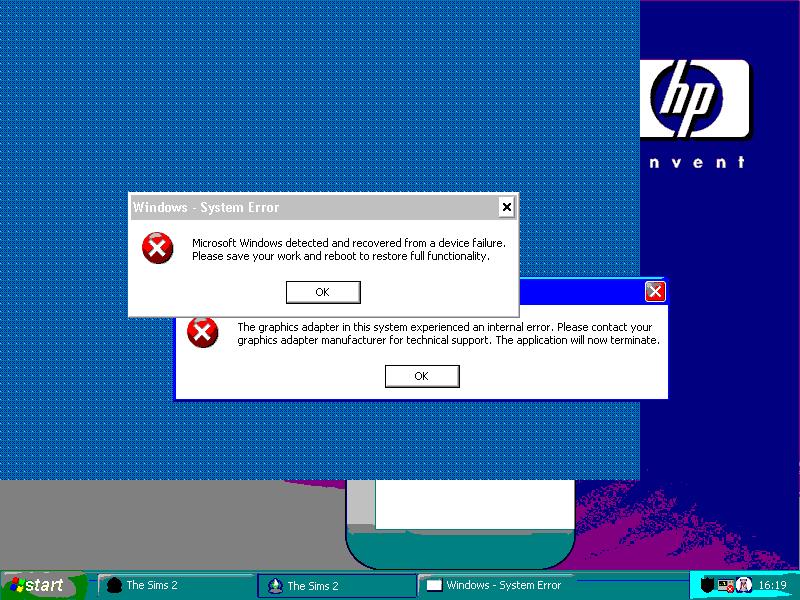Click the graphics adapter error tray icon

725,585
